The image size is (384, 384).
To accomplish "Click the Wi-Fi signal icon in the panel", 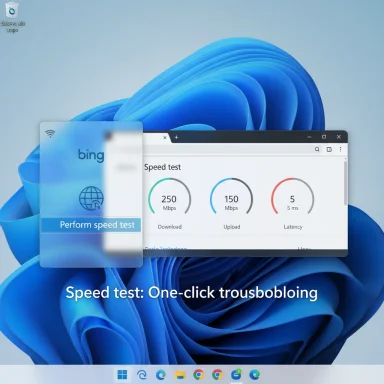I will [x=50, y=133].
